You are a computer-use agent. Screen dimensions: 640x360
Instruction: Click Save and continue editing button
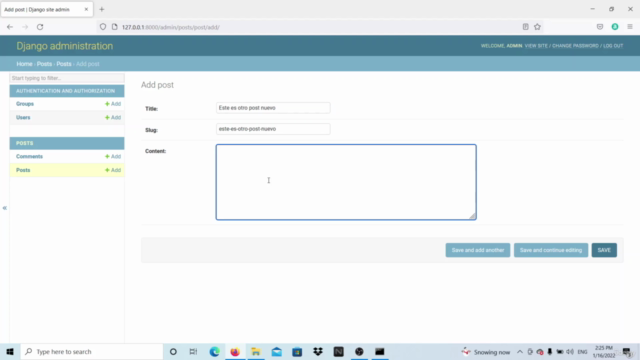click(x=551, y=250)
